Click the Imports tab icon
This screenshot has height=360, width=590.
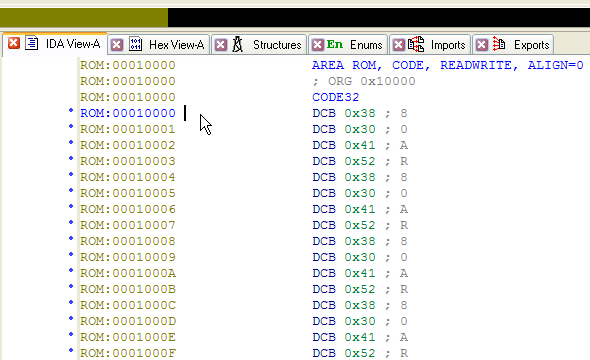pos(416,44)
